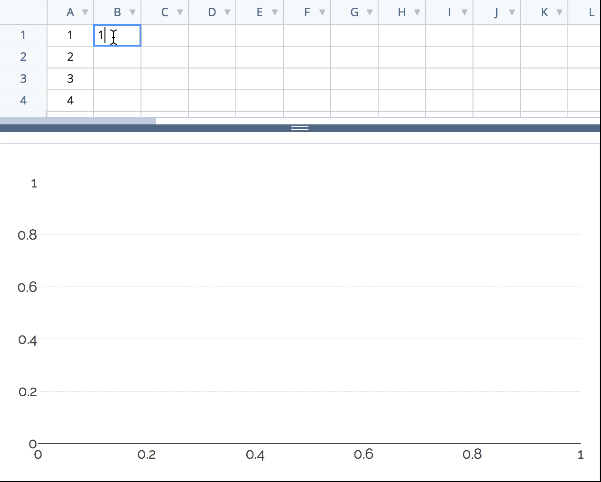601x482 pixels.
Task: Click the horizontal scrollbar thumb under the grid
Action: pos(100,120)
